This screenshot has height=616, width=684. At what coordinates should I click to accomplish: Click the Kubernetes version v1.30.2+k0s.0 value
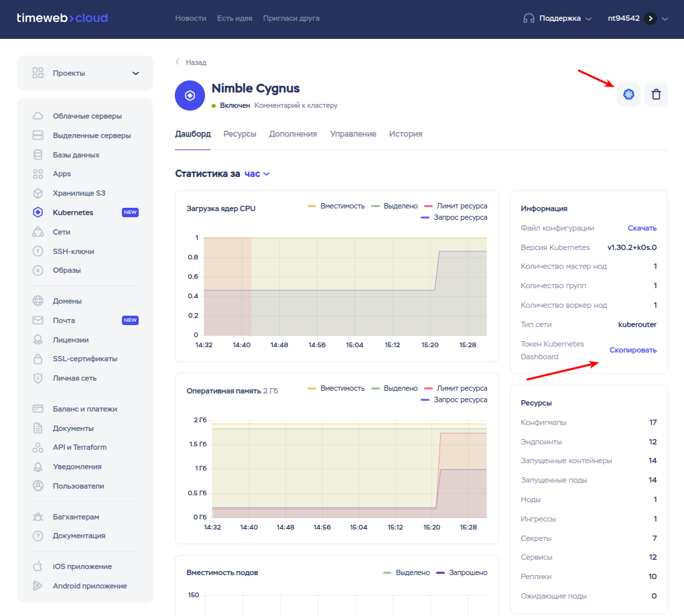[x=632, y=247]
